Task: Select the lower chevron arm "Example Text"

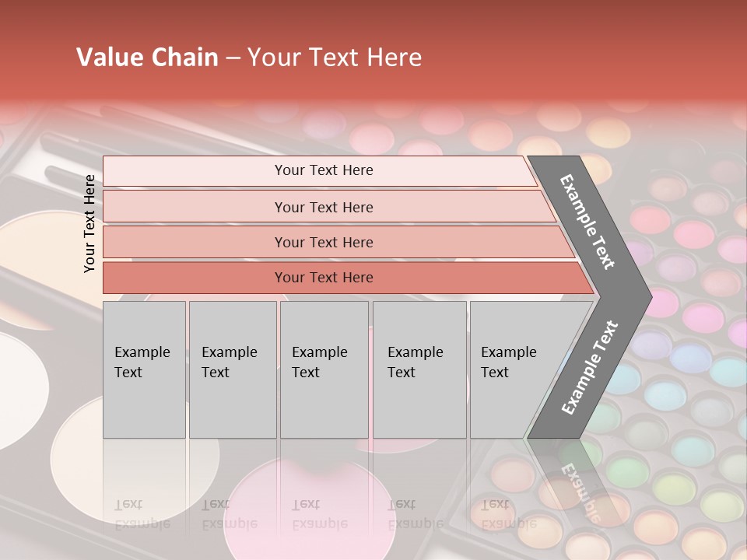Action: click(590, 367)
